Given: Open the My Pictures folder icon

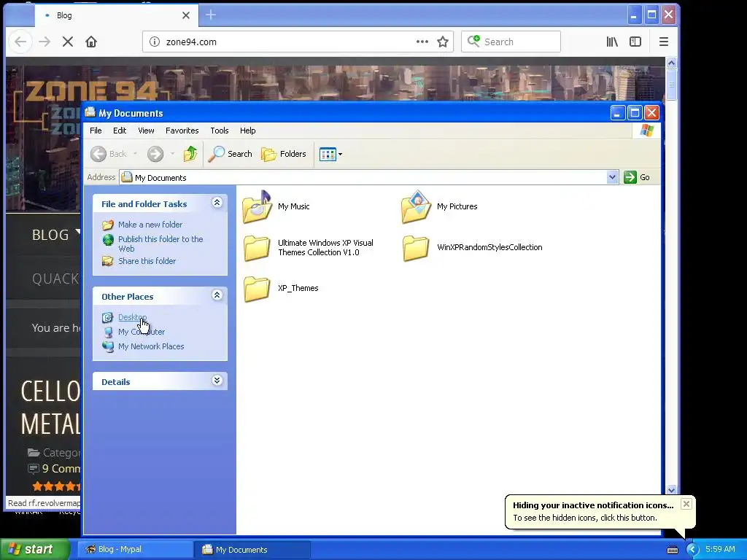Looking at the screenshot, I should (417, 206).
